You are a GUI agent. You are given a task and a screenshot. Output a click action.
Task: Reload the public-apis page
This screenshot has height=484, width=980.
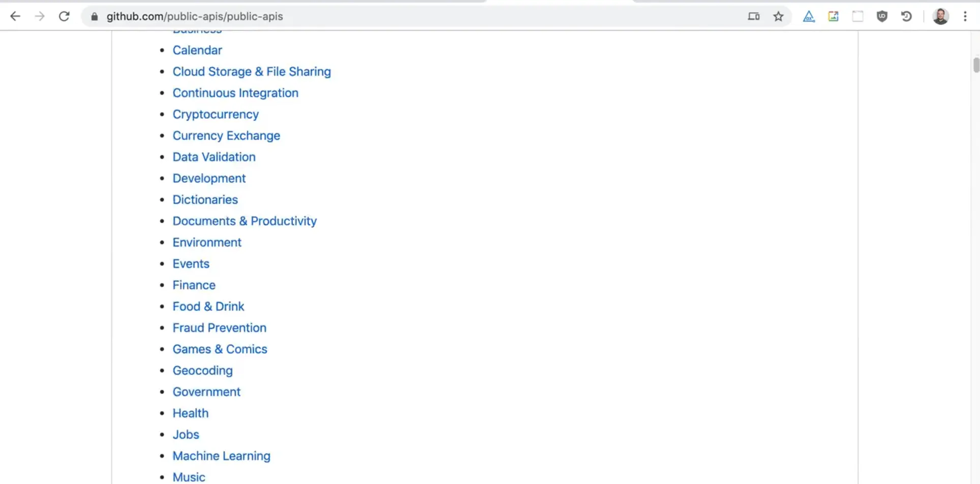[x=64, y=16]
